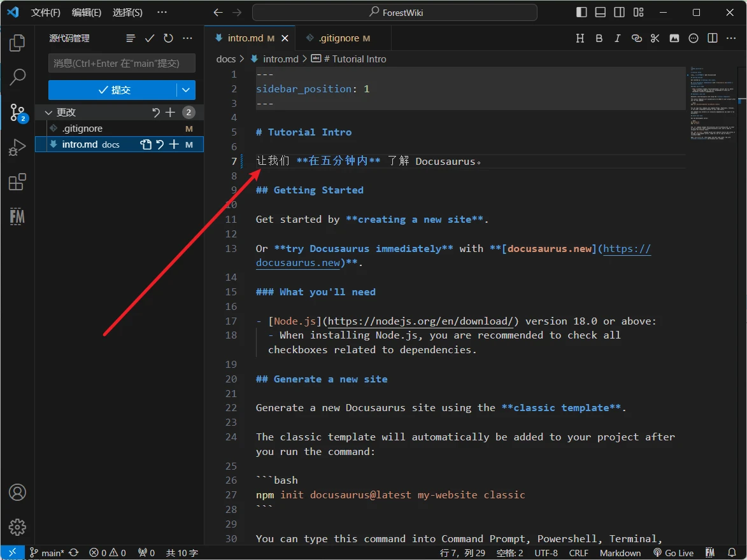Insert heading using the H toolbar icon

point(580,38)
